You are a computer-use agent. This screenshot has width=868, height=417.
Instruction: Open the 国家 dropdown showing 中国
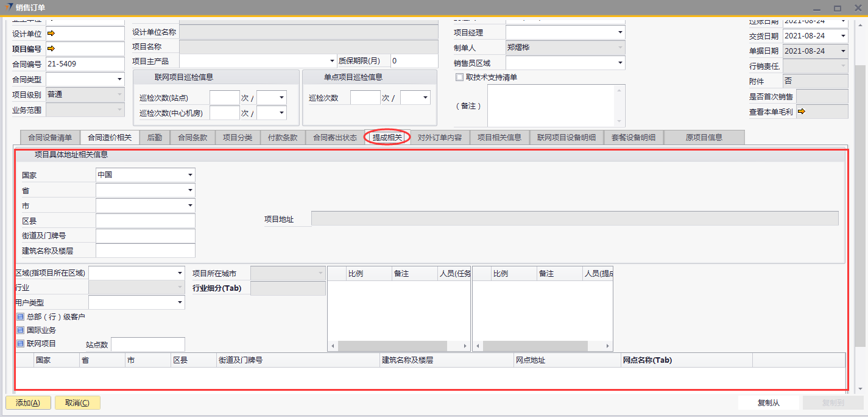click(190, 175)
